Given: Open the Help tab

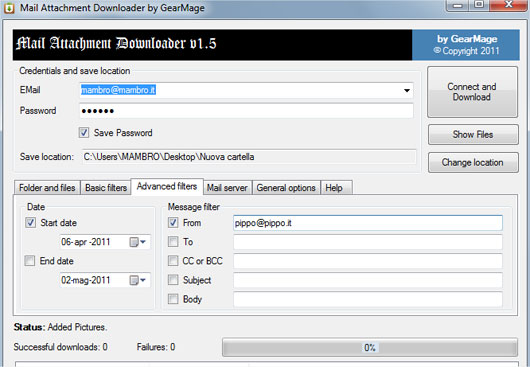Looking at the screenshot, I should click(x=336, y=188).
